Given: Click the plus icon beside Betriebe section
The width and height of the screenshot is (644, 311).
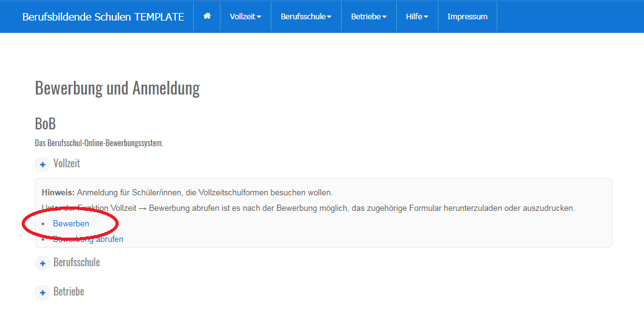Looking at the screenshot, I should 43,292.
